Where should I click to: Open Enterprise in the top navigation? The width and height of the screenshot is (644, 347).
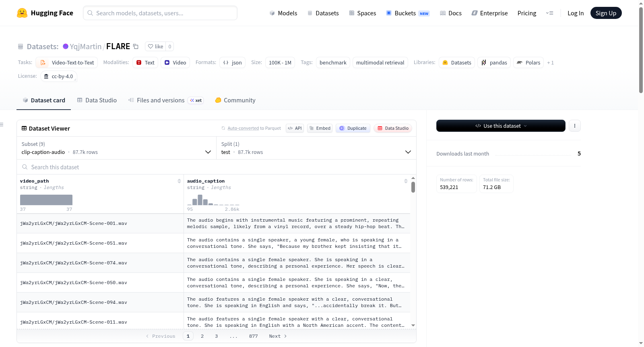point(490,13)
